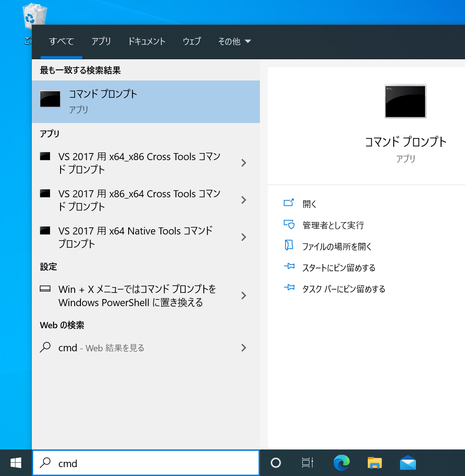Click the pin icon for スタートにピン留めする
Viewport: 465px width, 476px height.
(x=289, y=266)
